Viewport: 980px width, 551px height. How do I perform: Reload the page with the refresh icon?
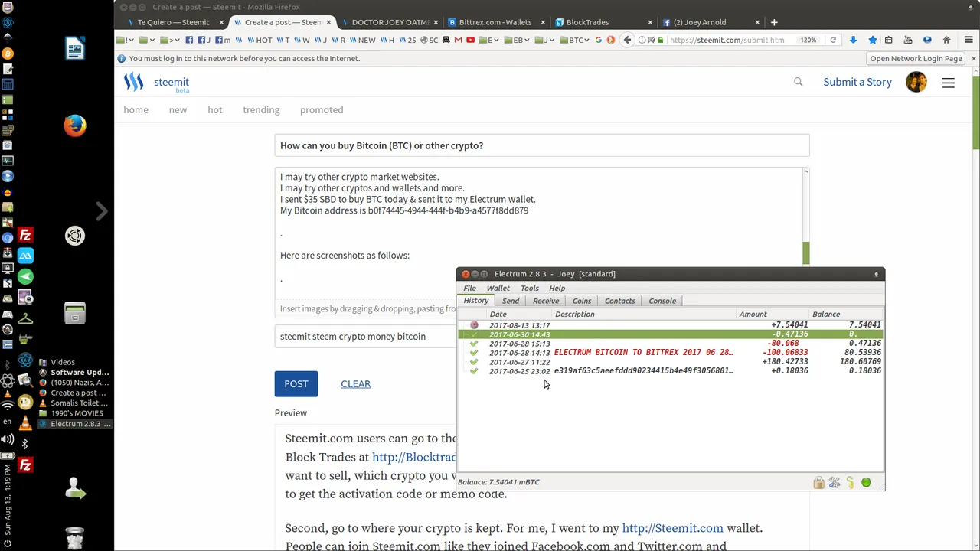point(833,40)
